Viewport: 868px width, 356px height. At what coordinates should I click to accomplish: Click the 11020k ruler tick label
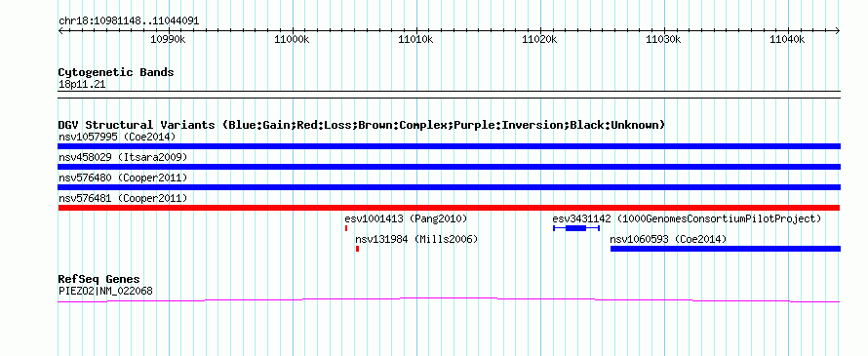point(540,39)
